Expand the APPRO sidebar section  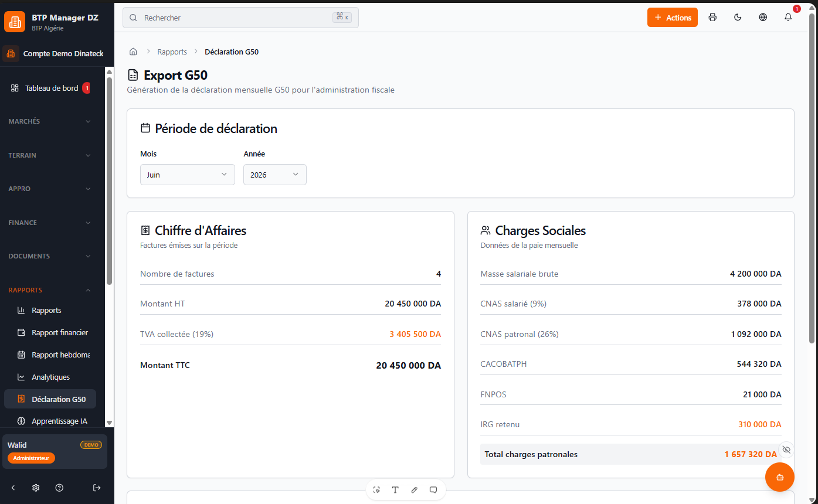pos(50,189)
